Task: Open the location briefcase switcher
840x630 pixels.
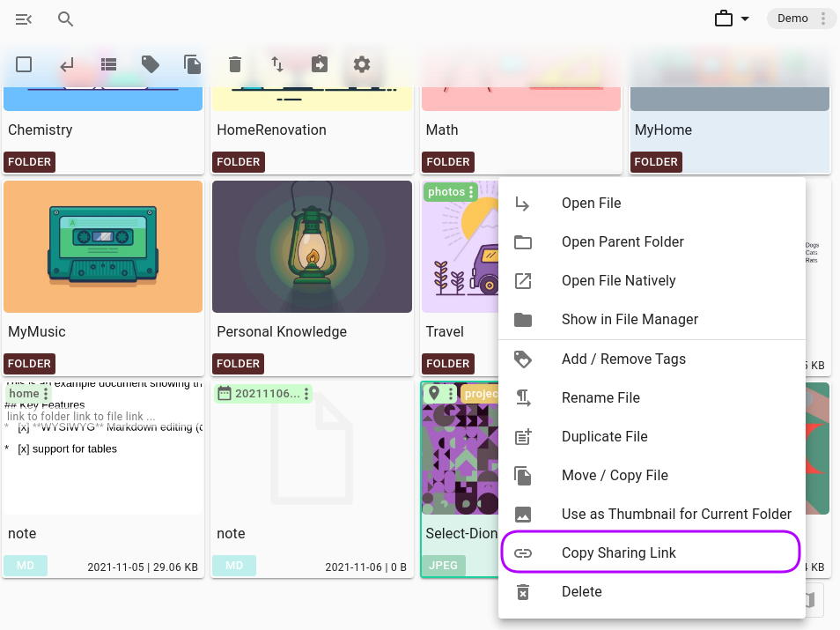Action: pos(723,19)
